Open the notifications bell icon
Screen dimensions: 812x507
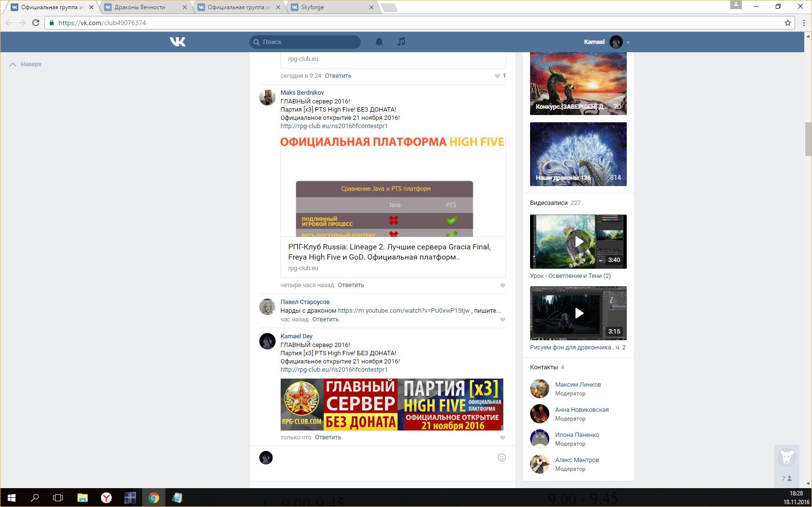pyautogui.click(x=379, y=42)
